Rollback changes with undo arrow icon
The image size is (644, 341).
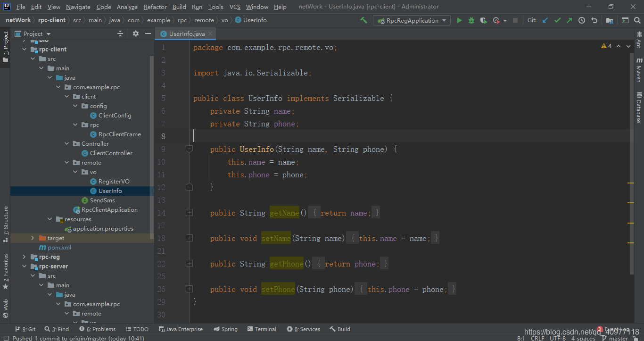(594, 20)
